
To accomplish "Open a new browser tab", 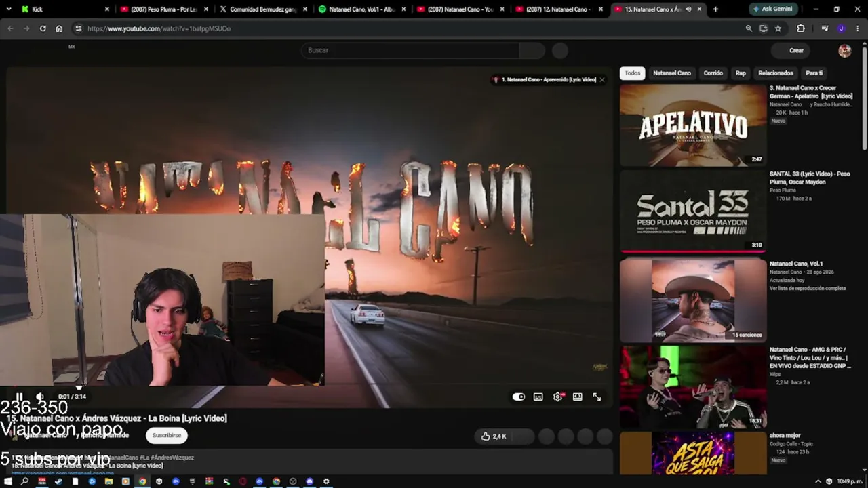I will (715, 9).
